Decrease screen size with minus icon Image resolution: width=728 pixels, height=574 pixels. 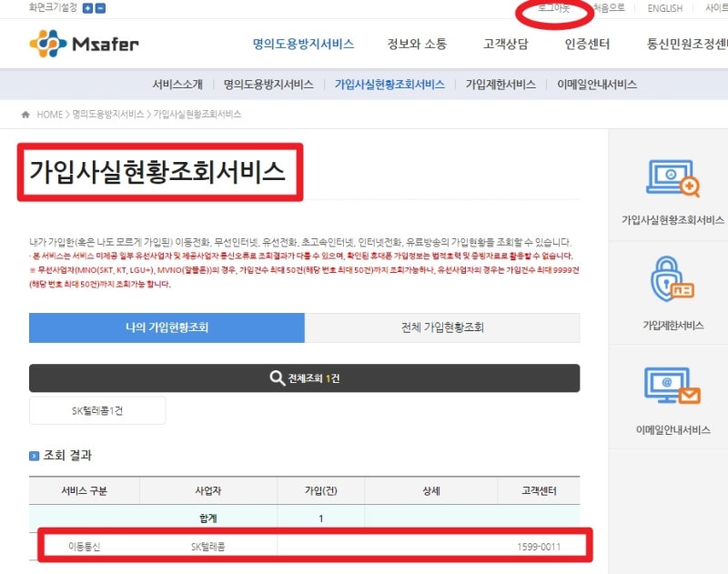click(100, 8)
